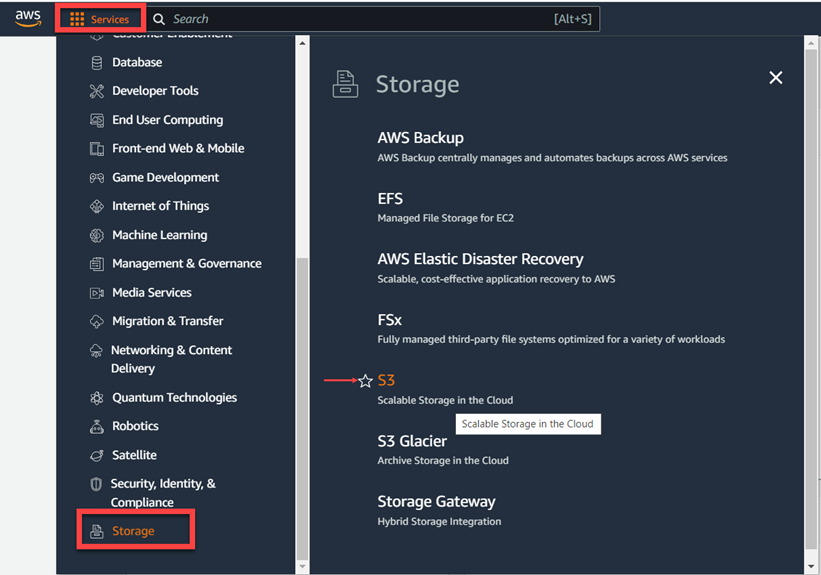Click the Satellite icon
This screenshot has width=821, height=575.
[97, 456]
